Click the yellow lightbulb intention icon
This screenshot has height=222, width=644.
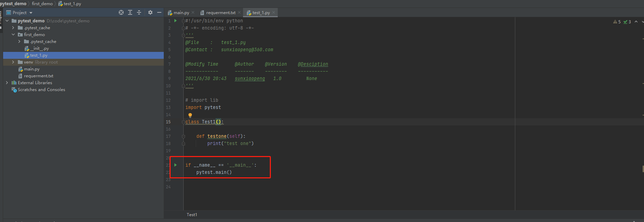click(x=190, y=115)
